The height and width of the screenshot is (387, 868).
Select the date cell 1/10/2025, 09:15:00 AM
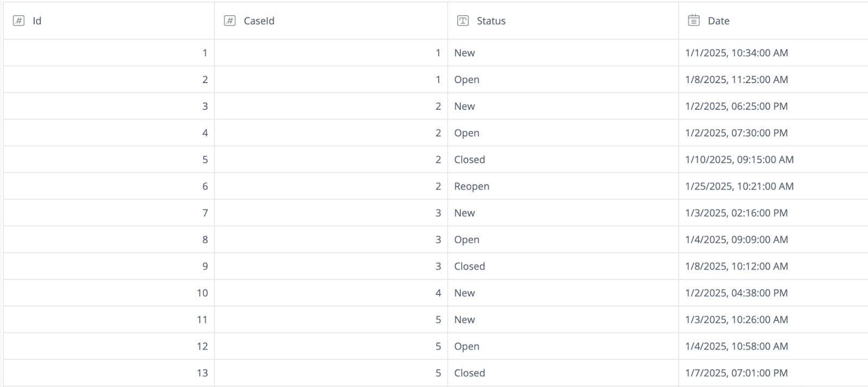[x=739, y=160]
